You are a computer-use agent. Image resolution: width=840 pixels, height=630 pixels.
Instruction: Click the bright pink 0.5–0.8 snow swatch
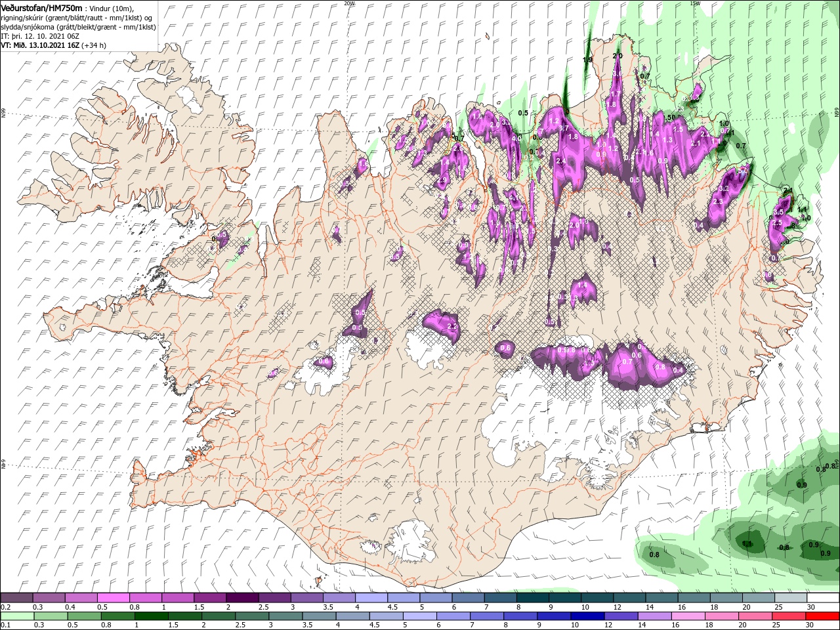[x=113, y=598]
